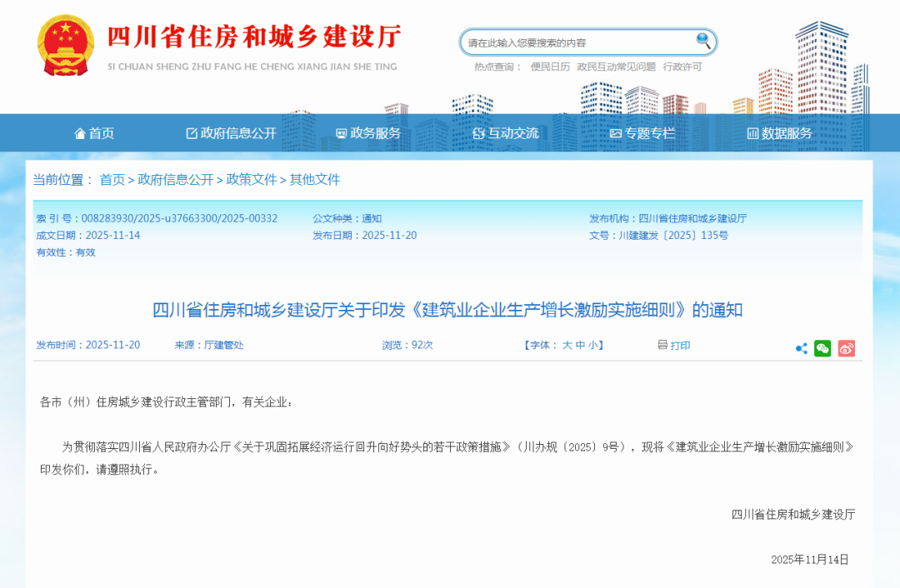Click the 互动交流 icon in navigation bar

click(477, 133)
